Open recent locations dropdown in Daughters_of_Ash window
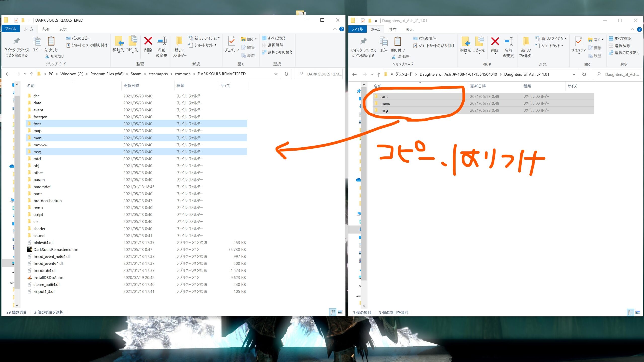Image resolution: width=644 pixels, height=362 pixels. coord(372,74)
